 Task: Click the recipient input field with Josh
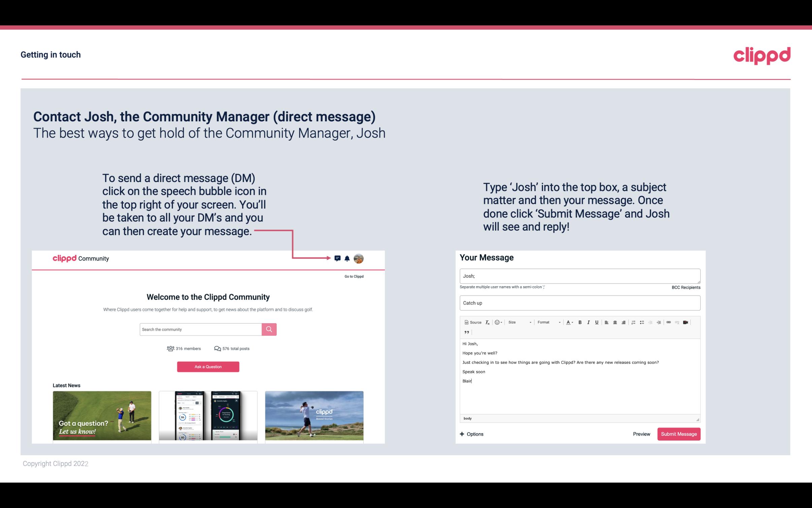pos(579,276)
